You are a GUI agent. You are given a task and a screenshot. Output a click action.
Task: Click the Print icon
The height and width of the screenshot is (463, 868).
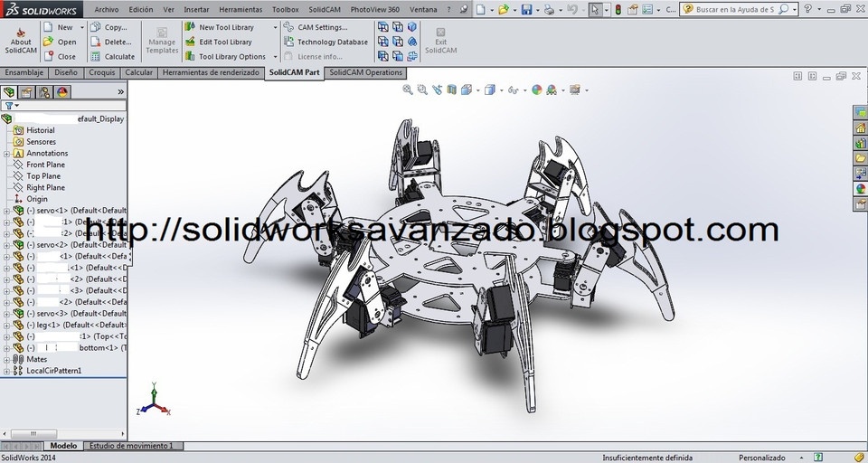coord(549,9)
